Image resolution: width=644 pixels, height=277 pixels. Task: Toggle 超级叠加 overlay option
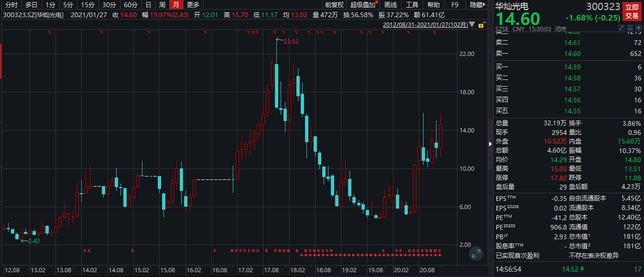click(363, 5)
